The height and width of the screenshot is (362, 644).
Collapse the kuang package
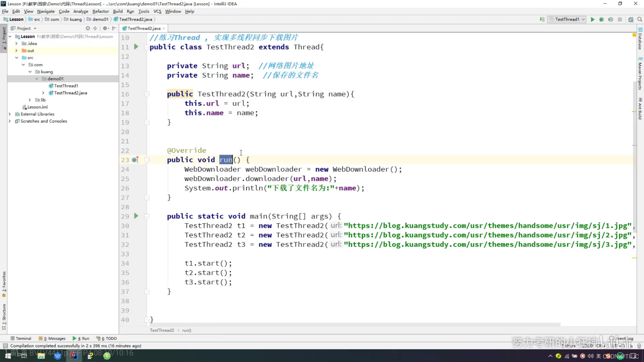pyautogui.click(x=30, y=72)
